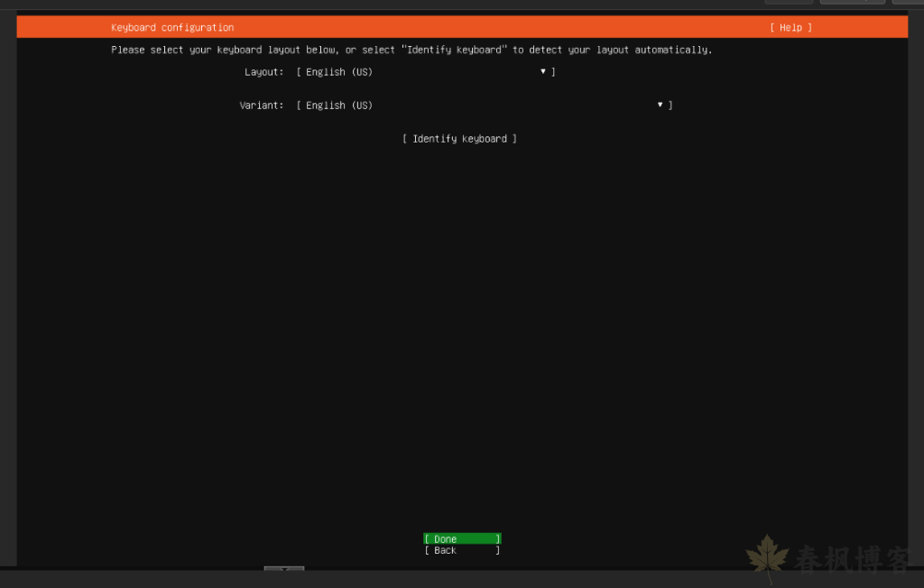Screen dimensions: 924x588
Task: Click the scroll-down indicator near page bottom
Action: 283,570
